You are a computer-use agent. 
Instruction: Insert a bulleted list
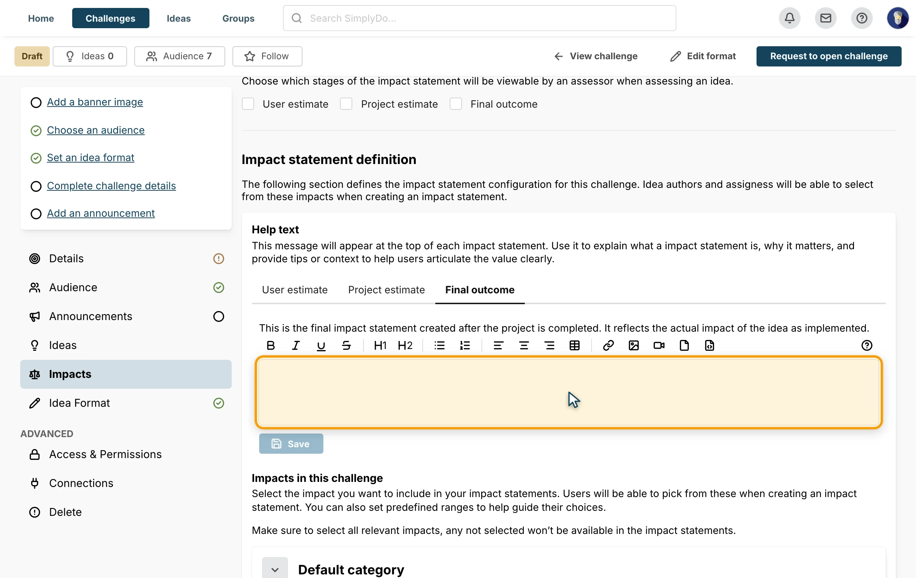coord(440,346)
